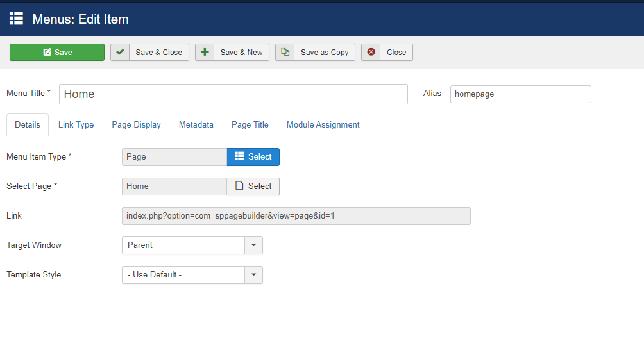Click the plus icon on Save & New

pos(205,52)
